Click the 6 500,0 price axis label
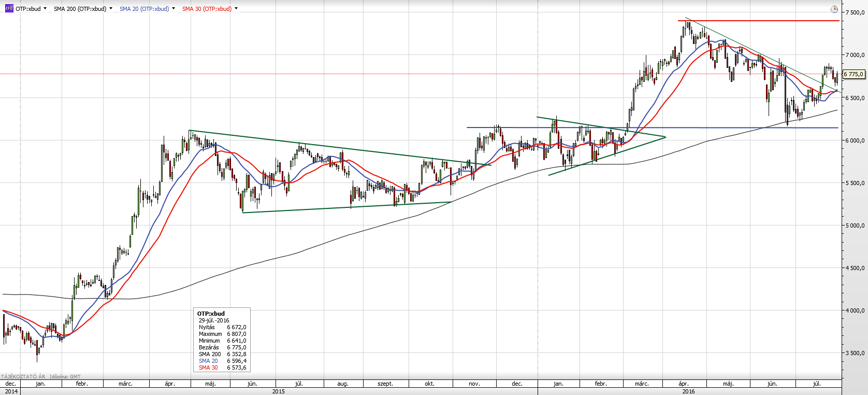The image size is (868, 395). click(x=855, y=98)
